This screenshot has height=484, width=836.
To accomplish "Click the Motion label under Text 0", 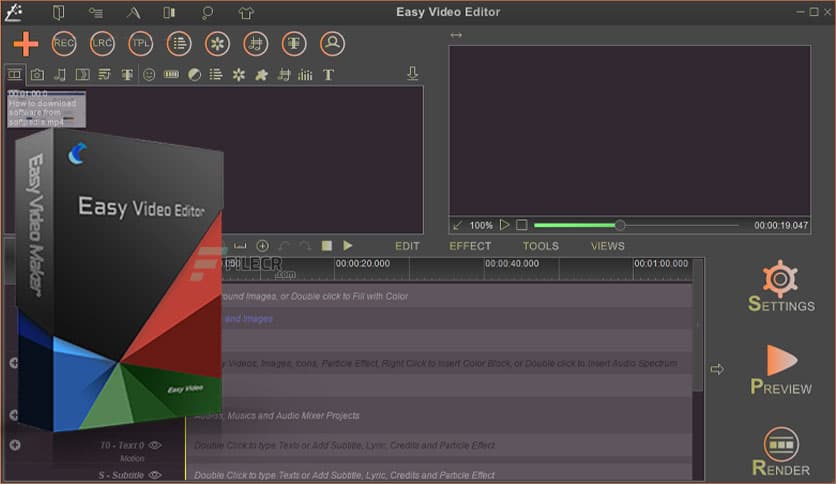I will [132, 458].
